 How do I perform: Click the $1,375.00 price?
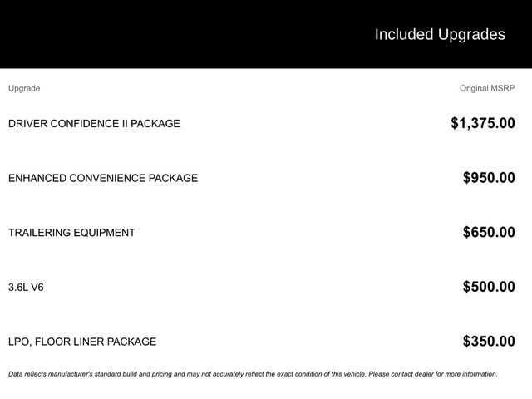pyautogui.click(x=482, y=123)
